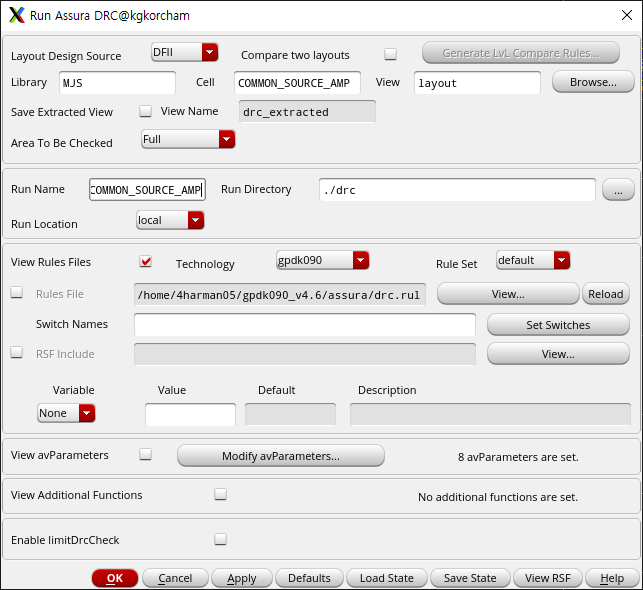Click the Save State button
The image size is (643, 590).
(x=470, y=578)
